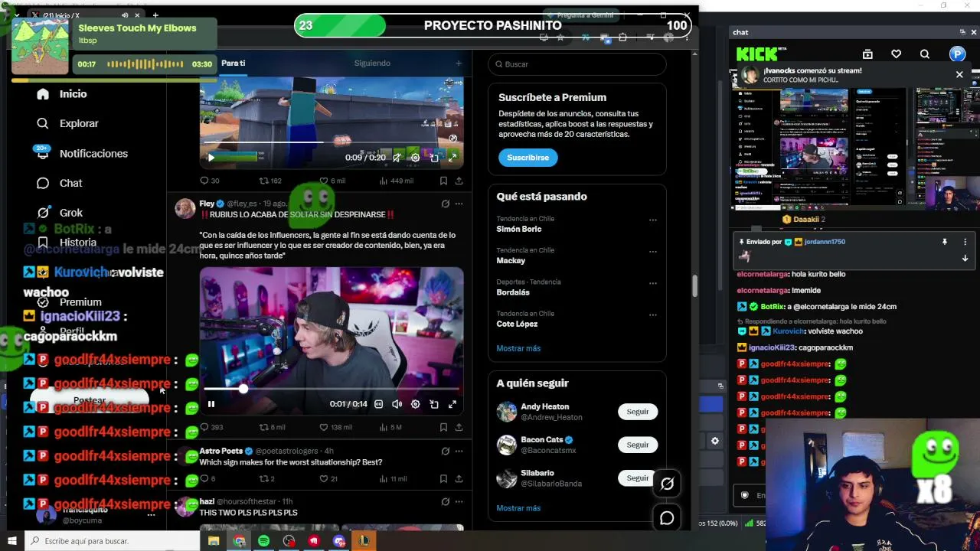The height and width of the screenshot is (551, 980).
Task: Show more suggestions under A quién seguir
Action: point(518,508)
